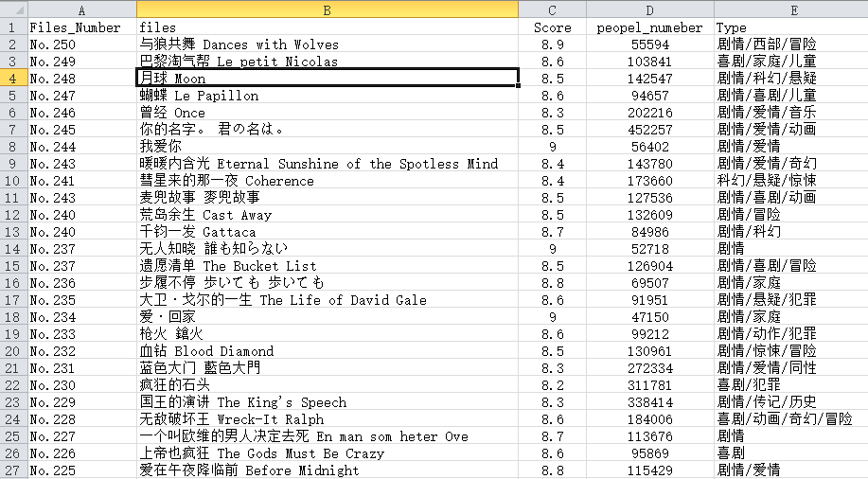Select column D header
The height and width of the screenshot is (479, 868).
[650, 9]
